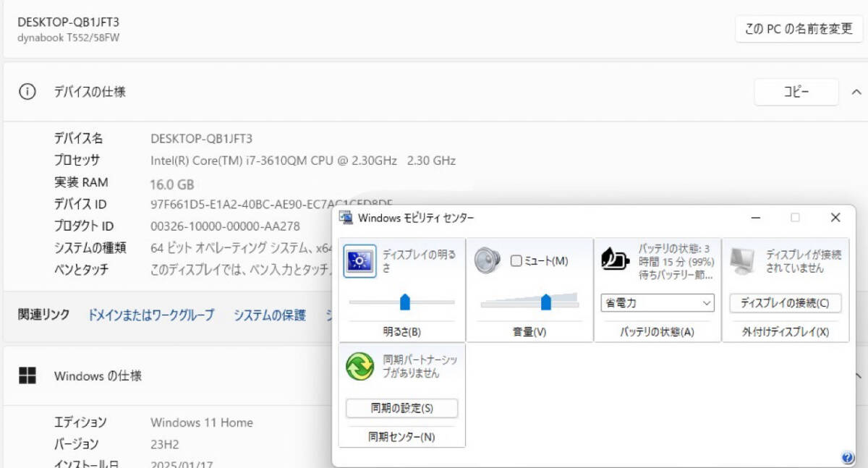Minimize the Mobility Center window
This screenshot has height=468, width=868.
(754, 217)
